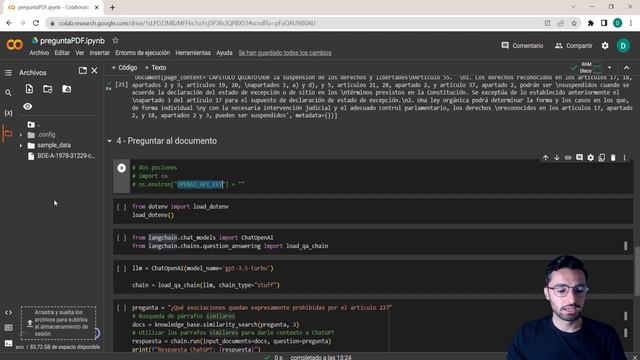Close the Archivos panel
The width and height of the screenshot is (640, 360).
pos(94,71)
